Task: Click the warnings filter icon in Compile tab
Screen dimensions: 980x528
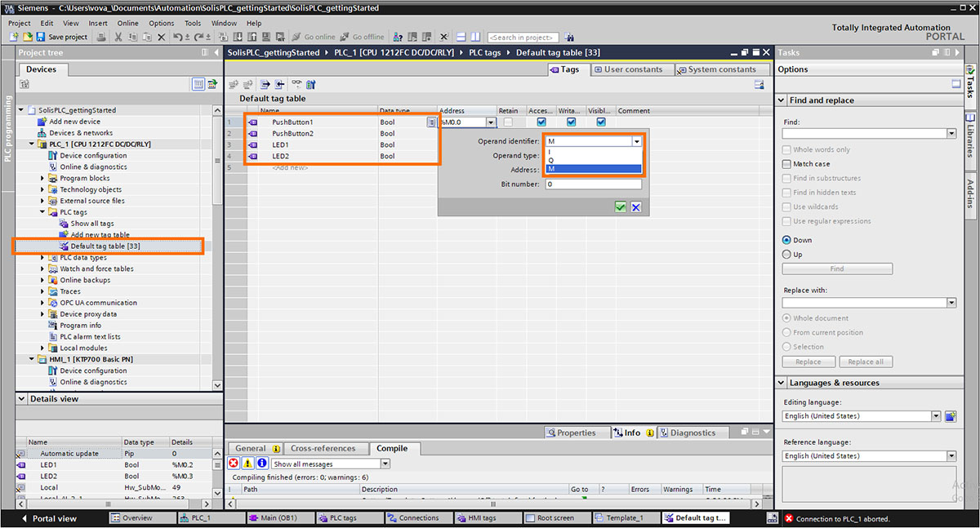Action: [247, 464]
